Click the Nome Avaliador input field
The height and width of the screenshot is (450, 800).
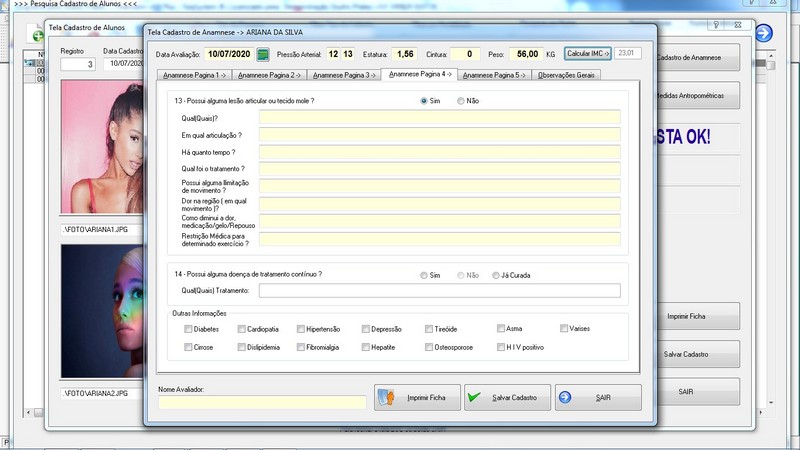tap(262, 402)
